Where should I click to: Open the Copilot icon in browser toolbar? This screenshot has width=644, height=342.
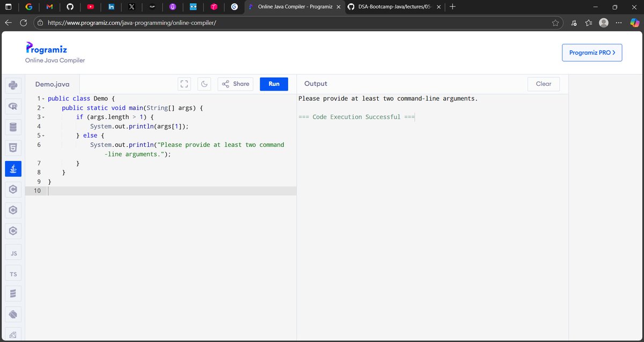634,23
